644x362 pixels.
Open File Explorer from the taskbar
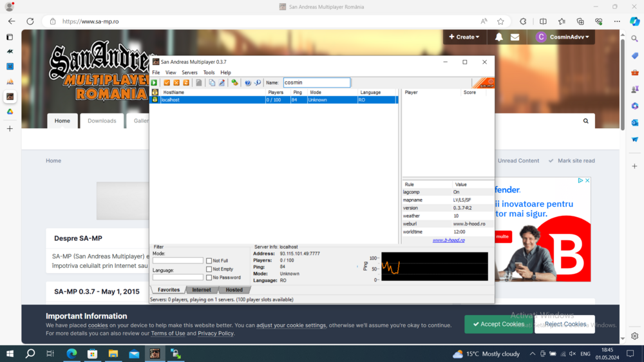pyautogui.click(x=113, y=354)
